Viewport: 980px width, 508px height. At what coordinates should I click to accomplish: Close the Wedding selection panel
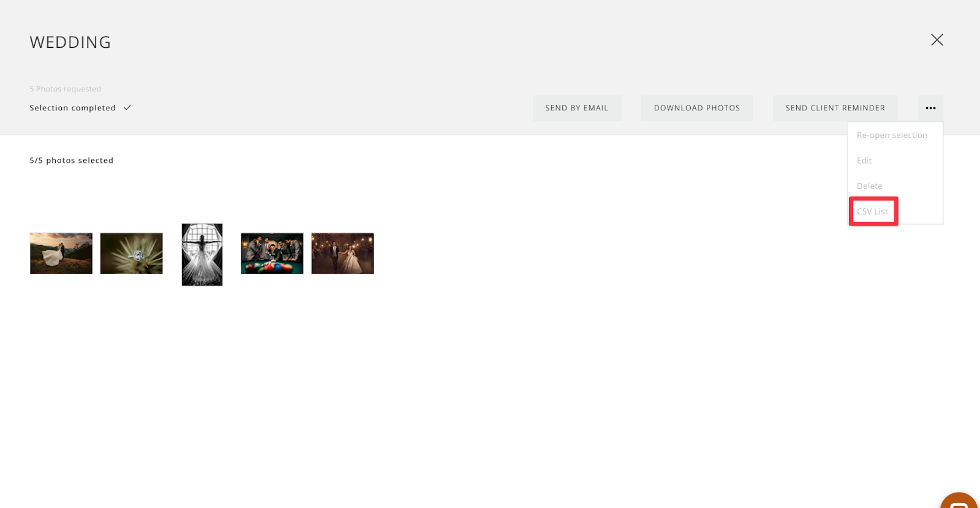point(937,40)
